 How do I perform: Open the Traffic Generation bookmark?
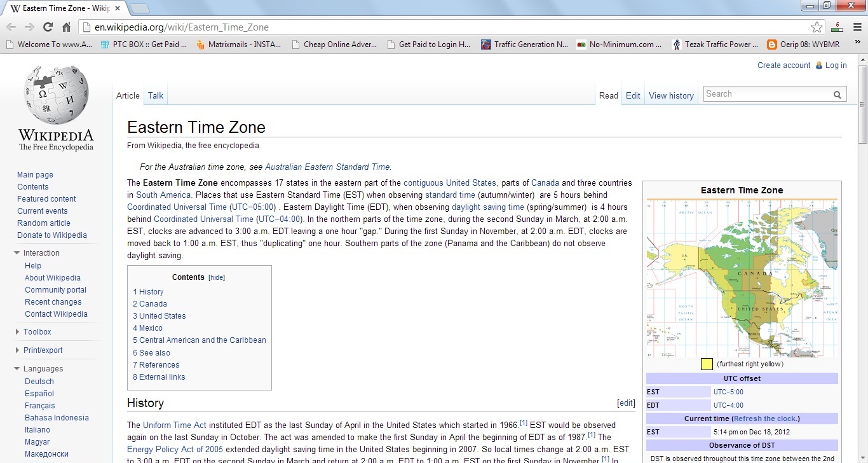click(525, 45)
